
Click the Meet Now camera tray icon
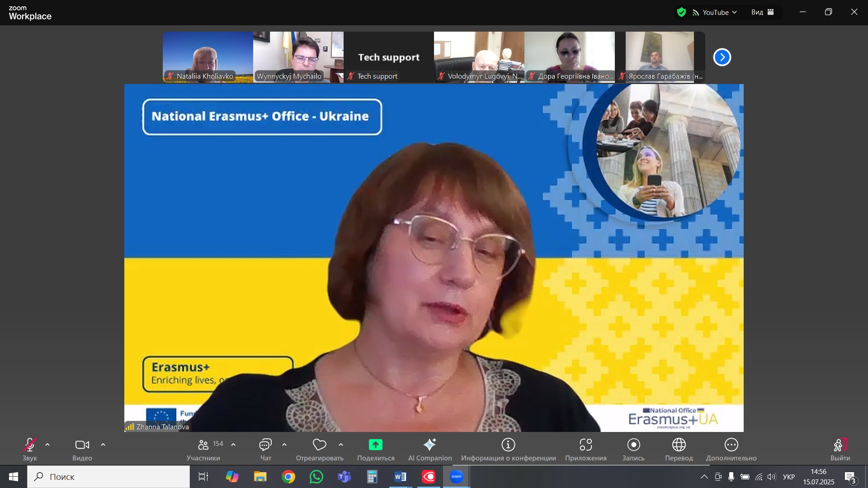[x=718, y=477]
